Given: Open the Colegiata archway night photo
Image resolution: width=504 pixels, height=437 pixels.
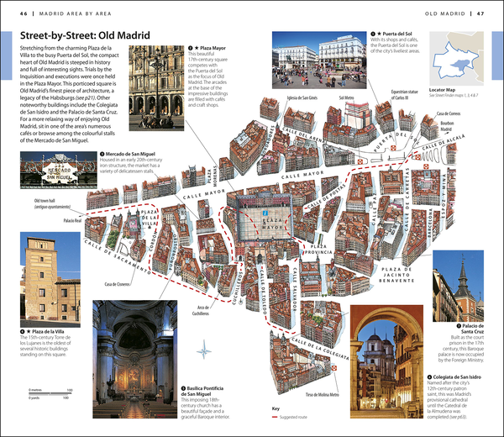Looking at the screenshot, I should point(386,361).
